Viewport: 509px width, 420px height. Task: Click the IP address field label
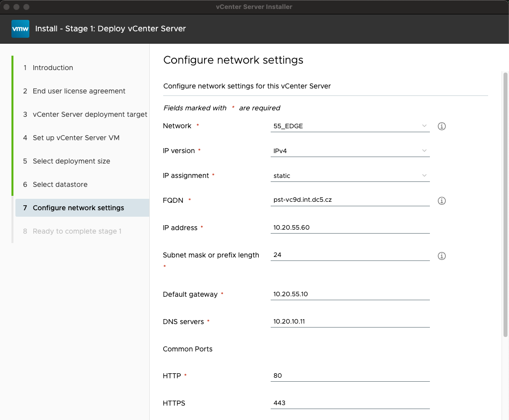180,228
